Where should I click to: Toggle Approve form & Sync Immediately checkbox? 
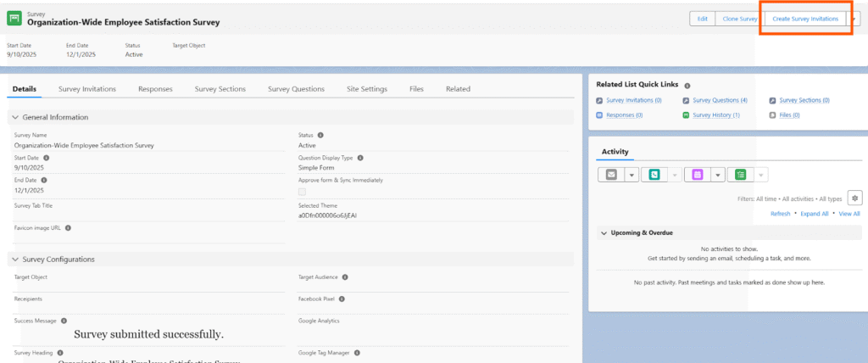303,192
